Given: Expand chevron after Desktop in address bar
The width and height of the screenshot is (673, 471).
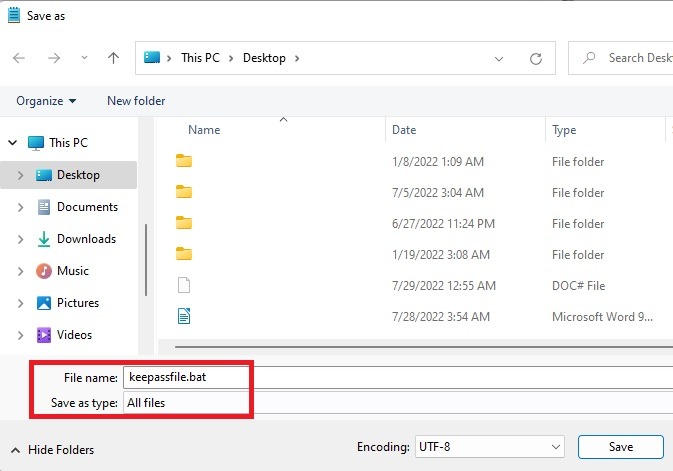Looking at the screenshot, I should point(297,58).
